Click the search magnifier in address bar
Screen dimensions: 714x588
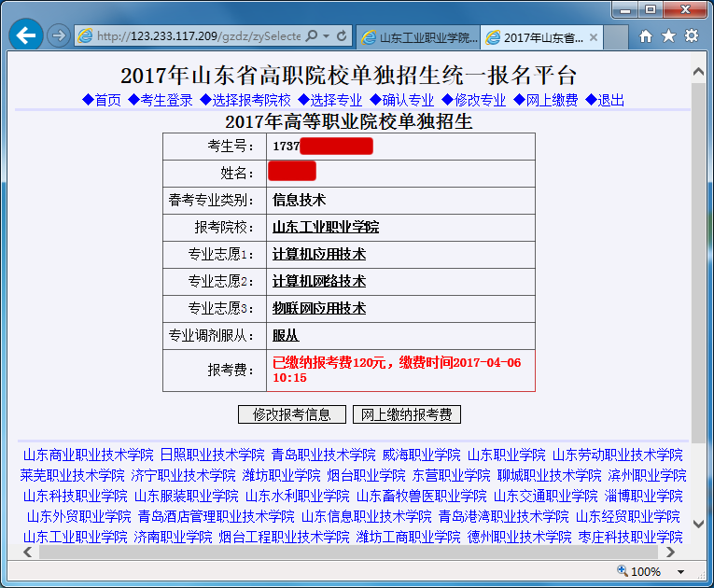coord(312,36)
